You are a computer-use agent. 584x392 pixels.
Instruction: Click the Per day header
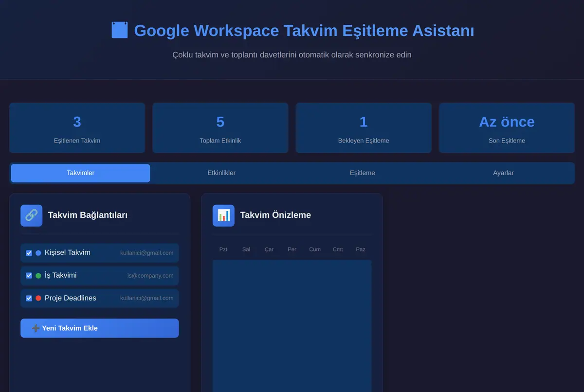click(292, 249)
